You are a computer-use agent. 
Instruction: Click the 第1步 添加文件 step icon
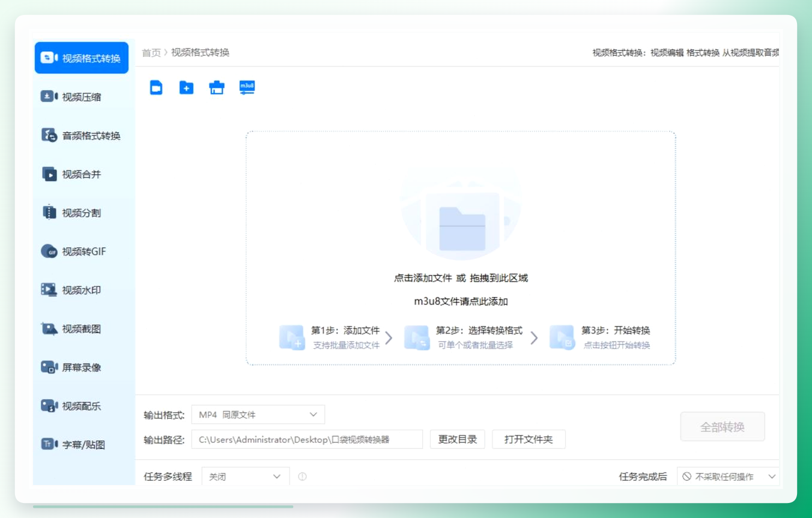292,337
